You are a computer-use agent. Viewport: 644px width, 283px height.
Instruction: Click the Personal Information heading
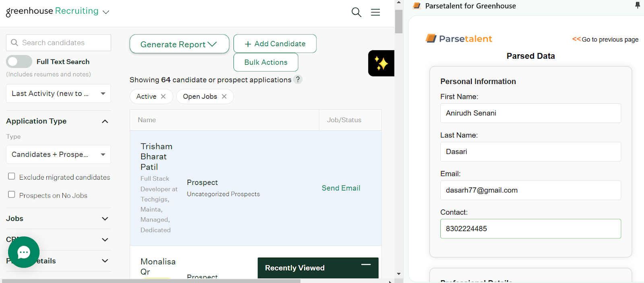478,81
